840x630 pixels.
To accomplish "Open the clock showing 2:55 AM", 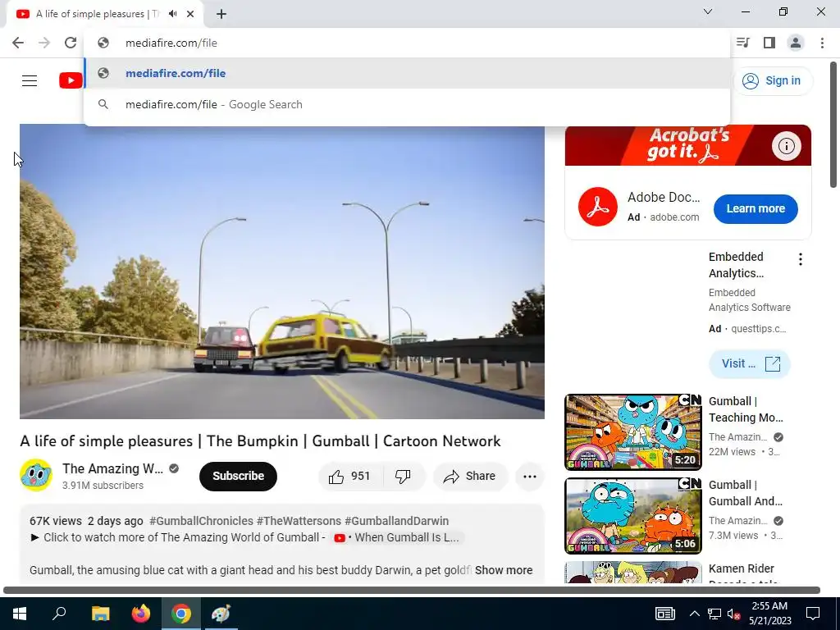I will click(769, 614).
